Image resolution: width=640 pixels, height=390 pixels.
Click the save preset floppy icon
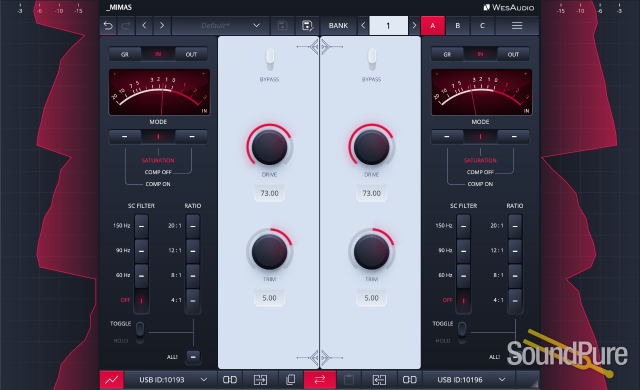[x=282, y=26]
